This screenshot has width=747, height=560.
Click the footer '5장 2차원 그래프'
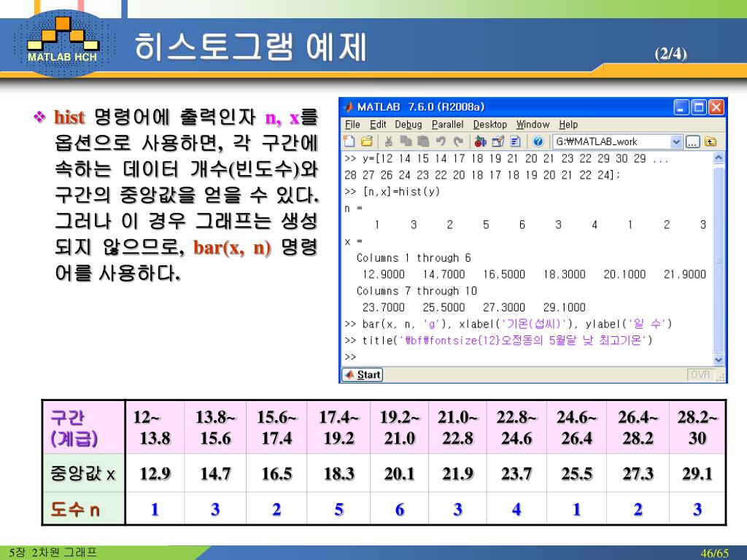click(x=53, y=553)
